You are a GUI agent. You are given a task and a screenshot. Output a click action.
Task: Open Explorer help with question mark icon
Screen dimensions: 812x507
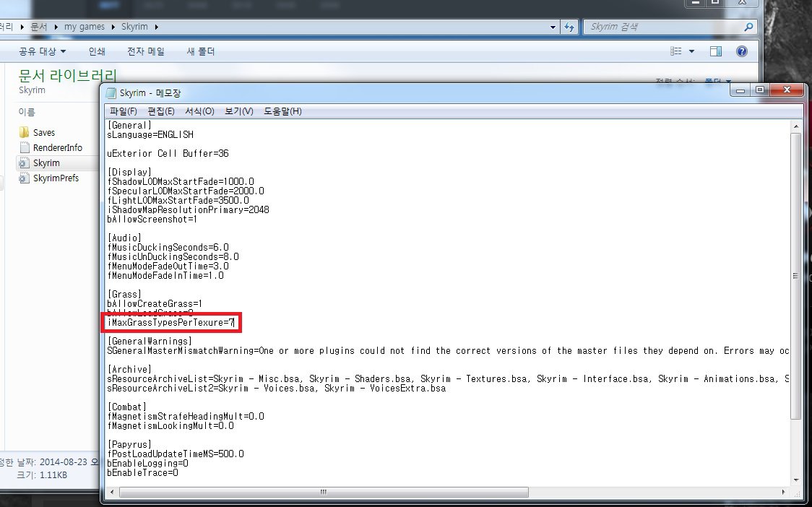741,51
